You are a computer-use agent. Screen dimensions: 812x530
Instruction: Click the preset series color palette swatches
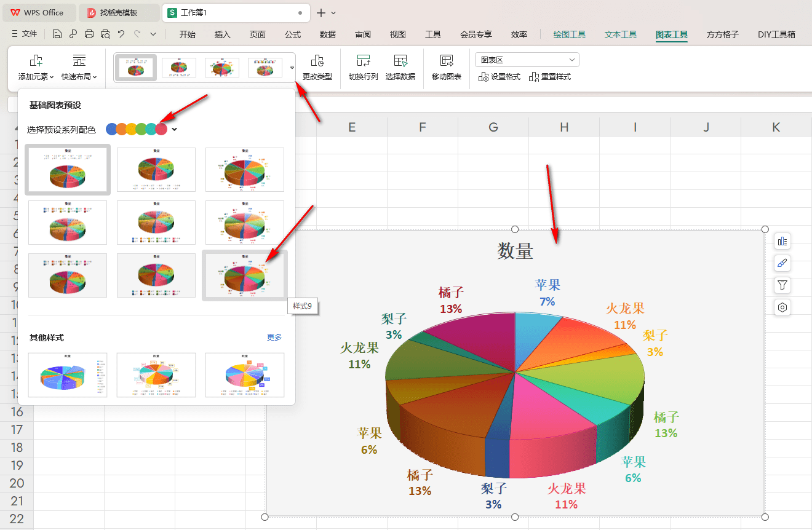coord(137,129)
